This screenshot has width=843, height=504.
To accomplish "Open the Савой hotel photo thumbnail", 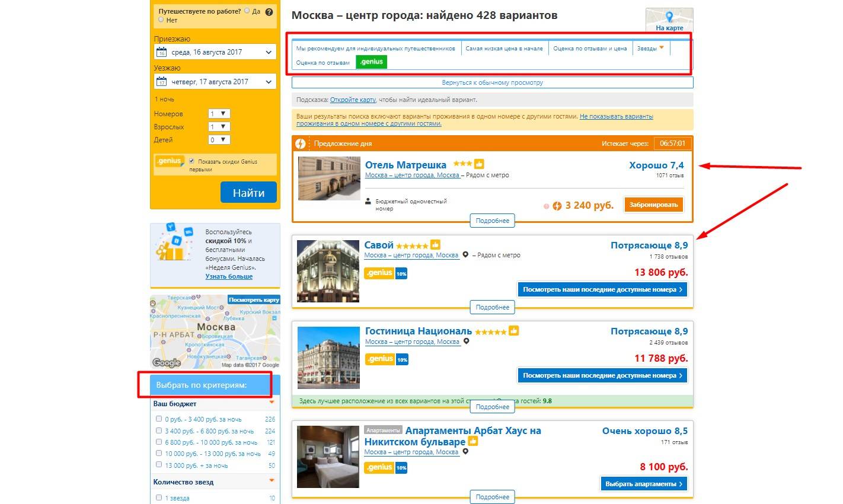I will [x=328, y=272].
